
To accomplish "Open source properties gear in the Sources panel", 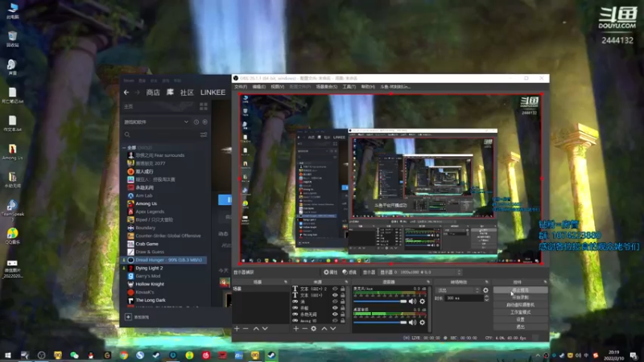I will 314,329.
